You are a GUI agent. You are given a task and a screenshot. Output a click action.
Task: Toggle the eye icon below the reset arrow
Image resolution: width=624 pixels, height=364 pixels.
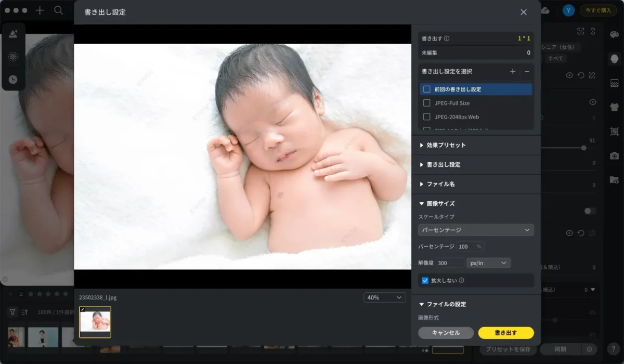592,102
